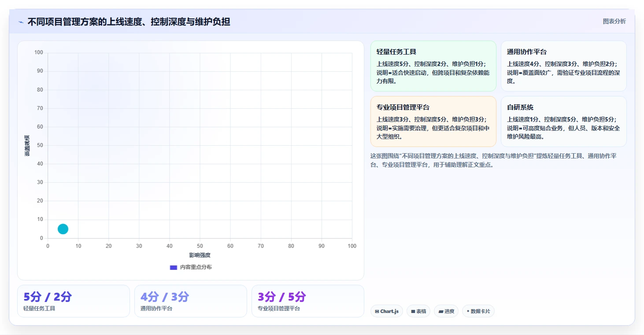
Task: Click the purple legend color box
Action: pyautogui.click(x=174, y=267)
